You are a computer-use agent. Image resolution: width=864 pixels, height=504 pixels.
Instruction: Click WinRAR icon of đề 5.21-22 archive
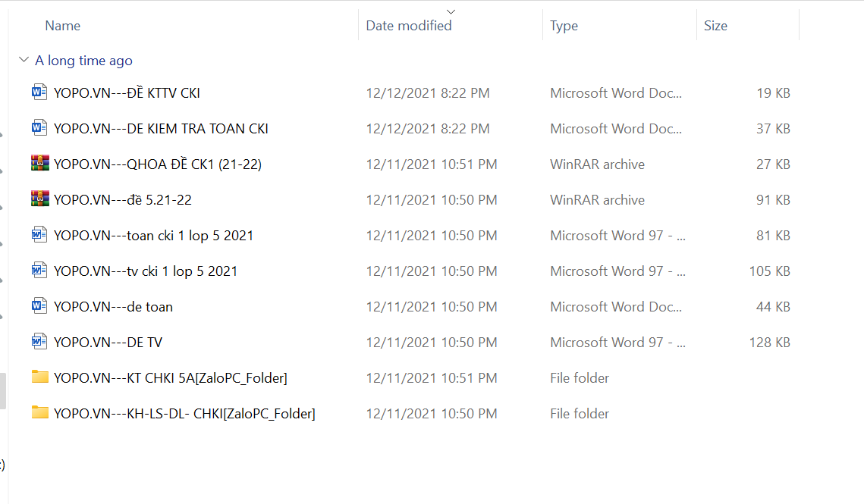39,200
